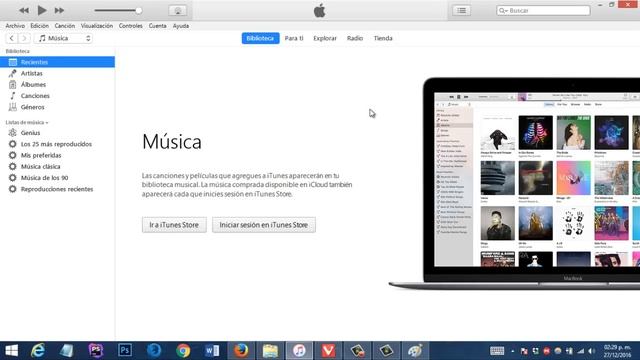The height and width of the screenshot is (360, 640).
Task: Click the Música de los 90 gear icon
Action: (13, 178)
